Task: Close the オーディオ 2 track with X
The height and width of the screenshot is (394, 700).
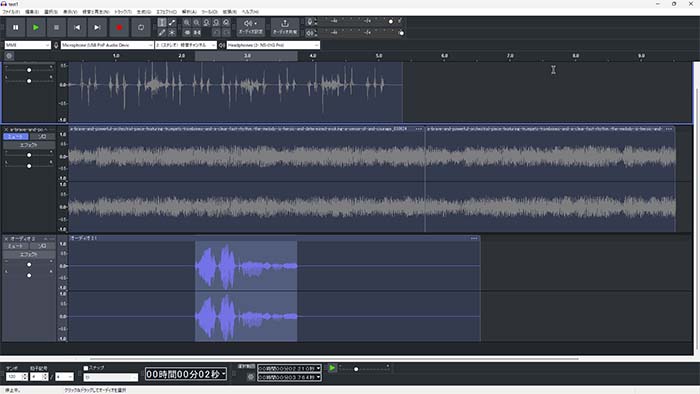Action: click(6, 239)
